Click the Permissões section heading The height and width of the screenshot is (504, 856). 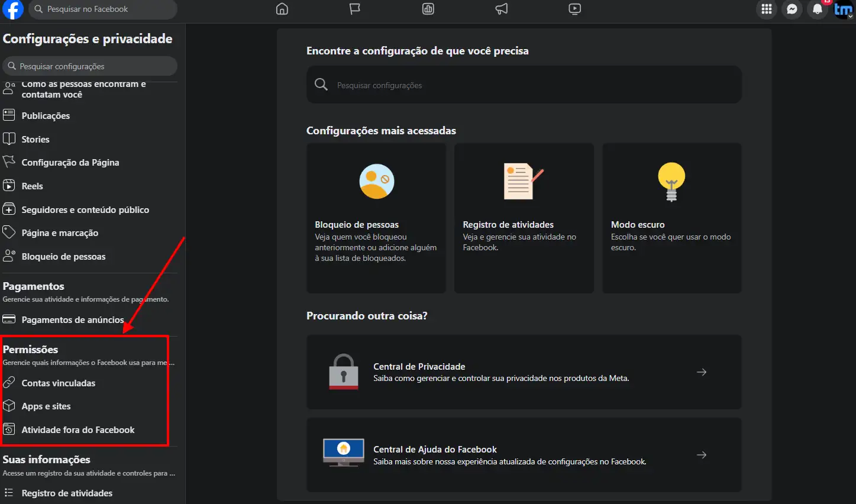pos(31,350)
